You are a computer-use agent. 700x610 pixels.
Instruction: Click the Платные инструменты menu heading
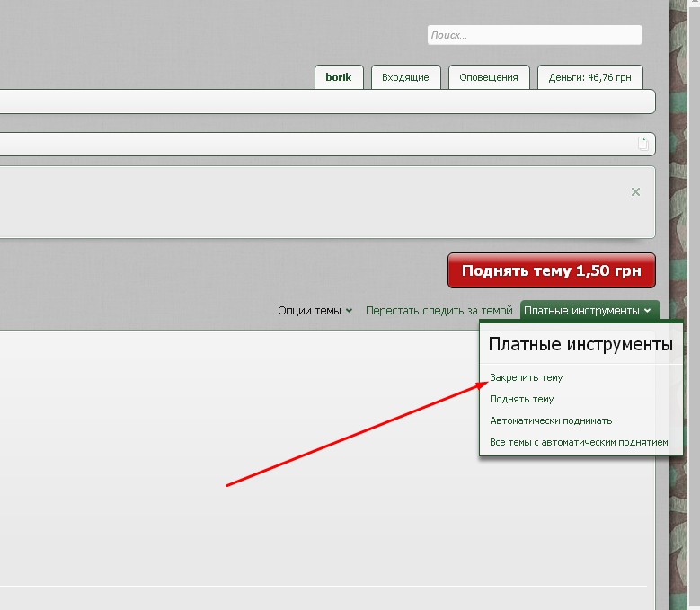click(580, 344)
